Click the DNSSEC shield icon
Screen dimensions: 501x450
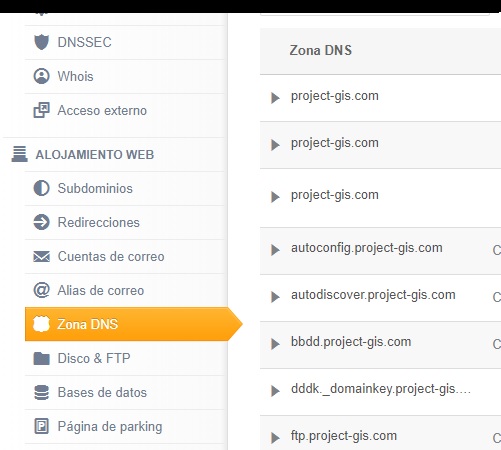pyautogui.click(x=41, y=42)
